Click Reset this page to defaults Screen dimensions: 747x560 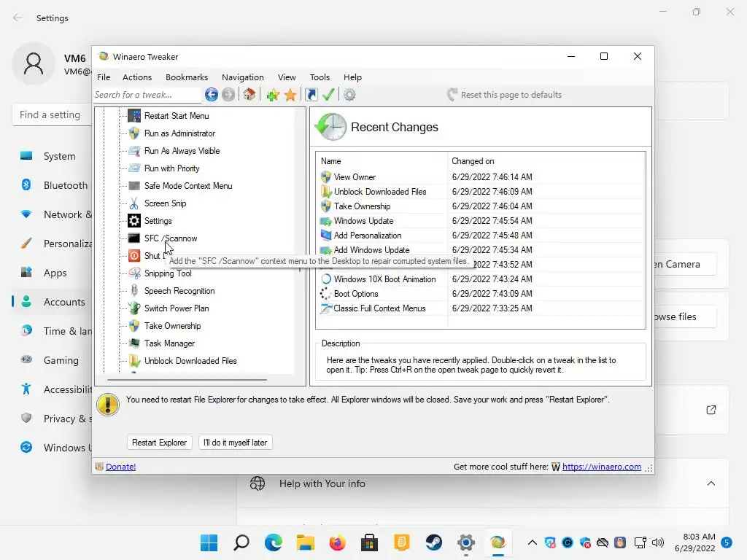pyautogui.click(x=505, y=95)
